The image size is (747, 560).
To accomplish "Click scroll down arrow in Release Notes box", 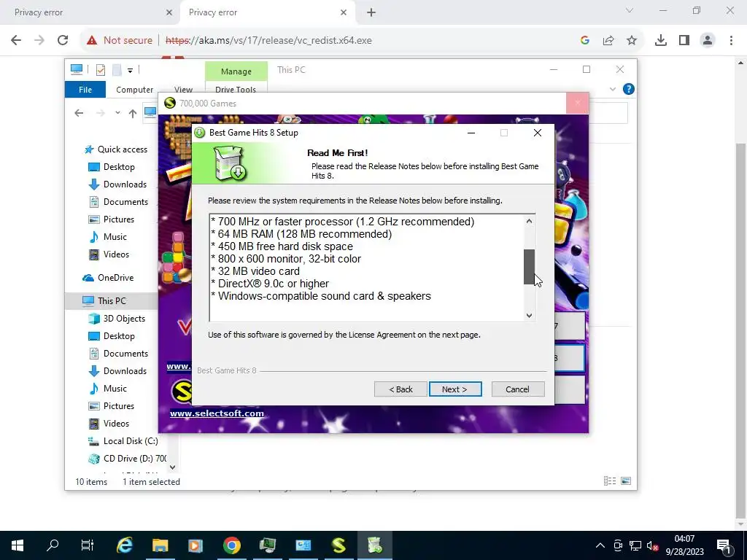I will [x=529, y=315].
